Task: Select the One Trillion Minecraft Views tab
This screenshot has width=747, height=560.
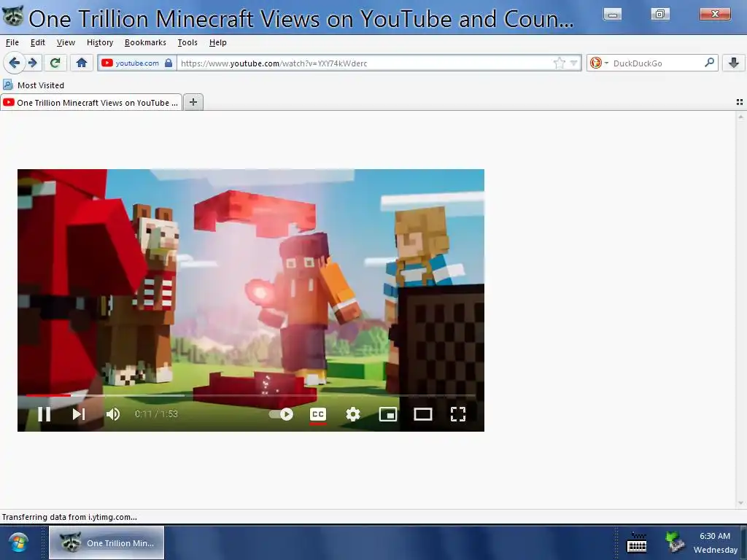Action: [91, 102]
